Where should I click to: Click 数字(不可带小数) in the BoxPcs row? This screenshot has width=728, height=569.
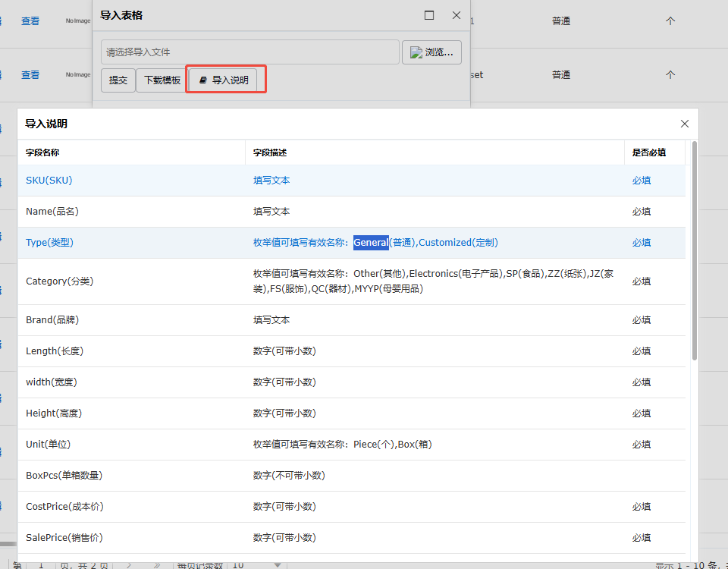pyautogui.click(x=289, y=476)
